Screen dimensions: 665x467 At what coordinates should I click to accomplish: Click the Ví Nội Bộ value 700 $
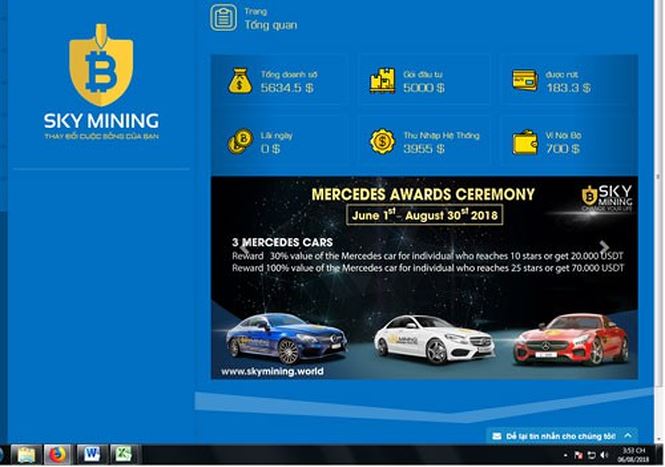point(562,149)
